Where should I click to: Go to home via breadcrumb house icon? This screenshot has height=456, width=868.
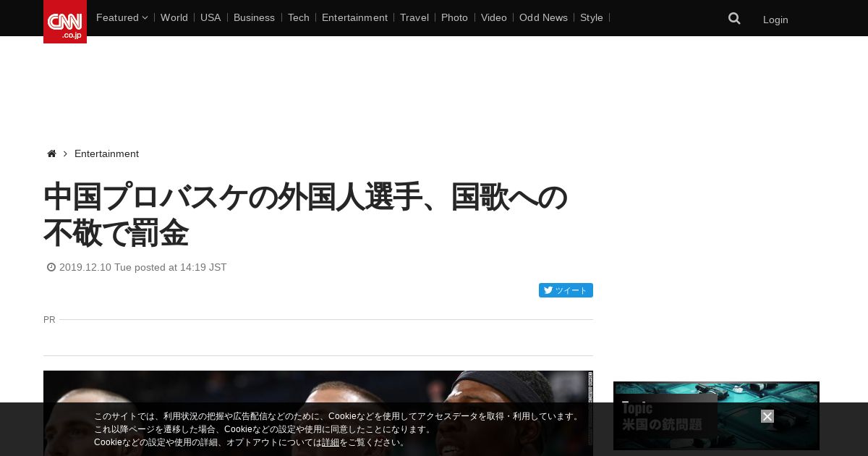51,153
